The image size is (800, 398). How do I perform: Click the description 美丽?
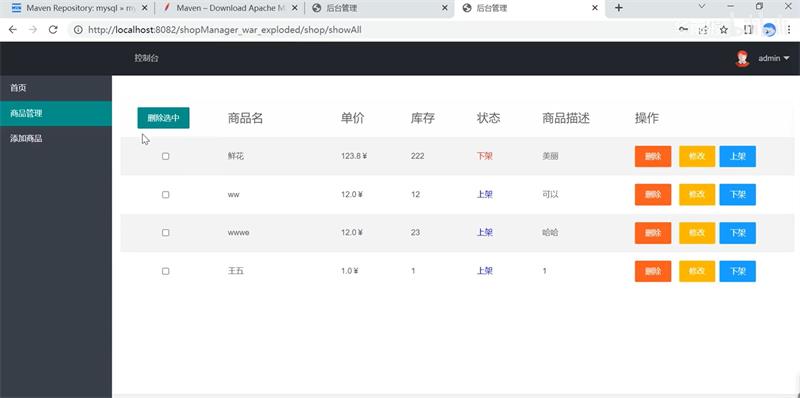pos(550,156)
